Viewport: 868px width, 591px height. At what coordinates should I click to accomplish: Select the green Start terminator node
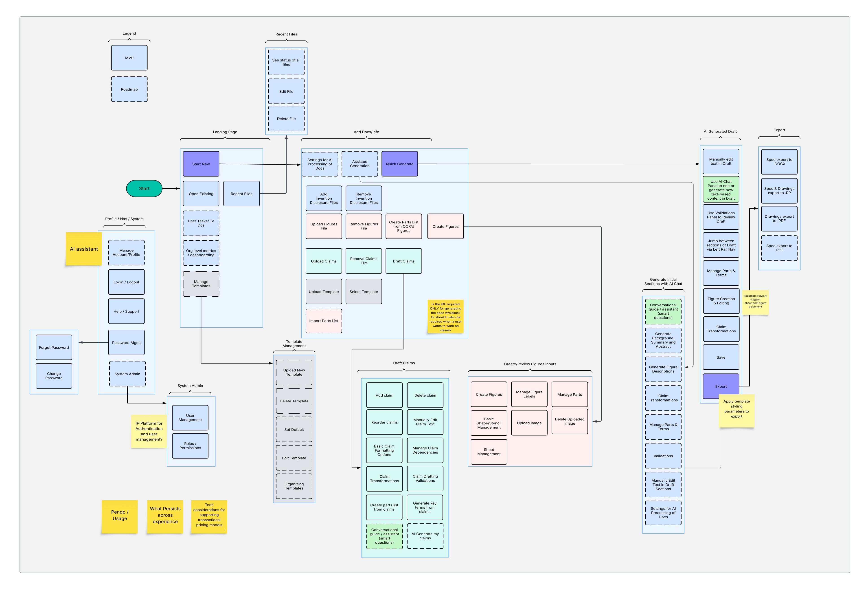point(144,188)
